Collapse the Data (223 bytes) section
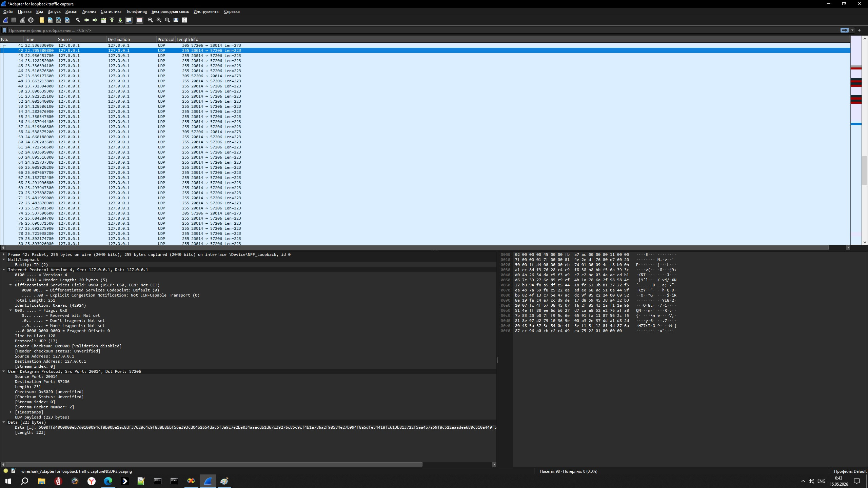Screen dimensions: 868x488 point(4,422)
